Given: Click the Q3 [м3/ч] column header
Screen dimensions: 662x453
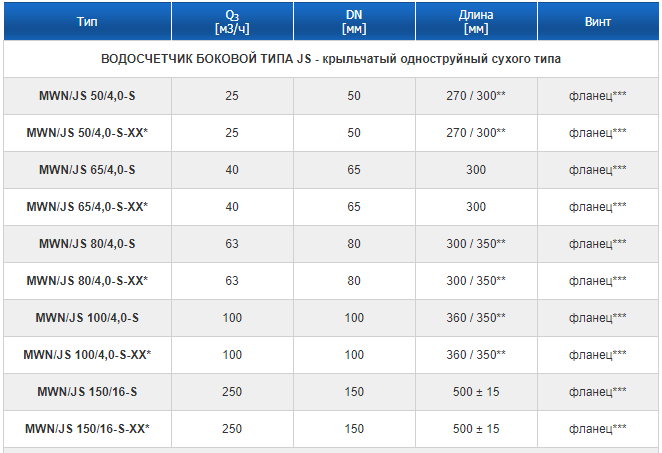Looking at the screenshot, I should pyautogui.click(x=232, y=22).
